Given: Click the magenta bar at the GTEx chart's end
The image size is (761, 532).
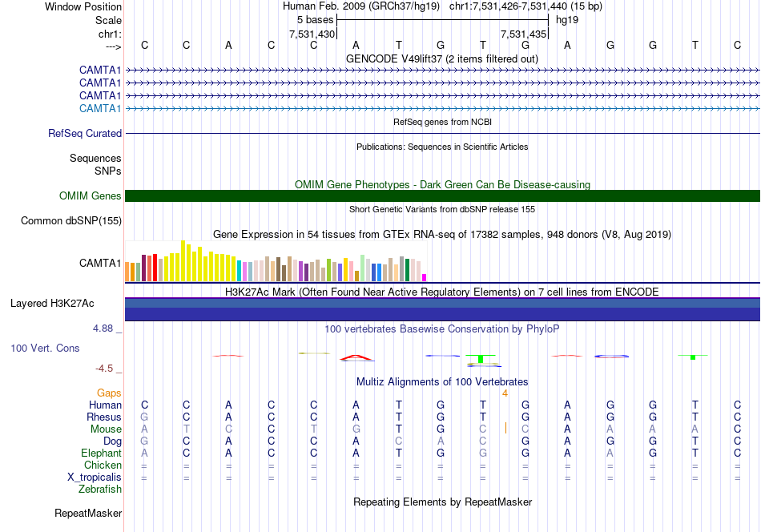Looking at the screenshot, I should point(424,278).
